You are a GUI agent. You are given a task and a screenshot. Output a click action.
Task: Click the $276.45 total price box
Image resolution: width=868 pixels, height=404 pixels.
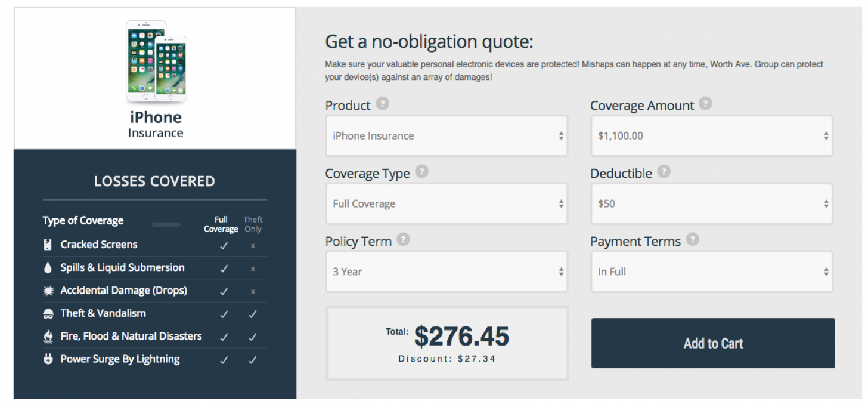pos(447,343)
